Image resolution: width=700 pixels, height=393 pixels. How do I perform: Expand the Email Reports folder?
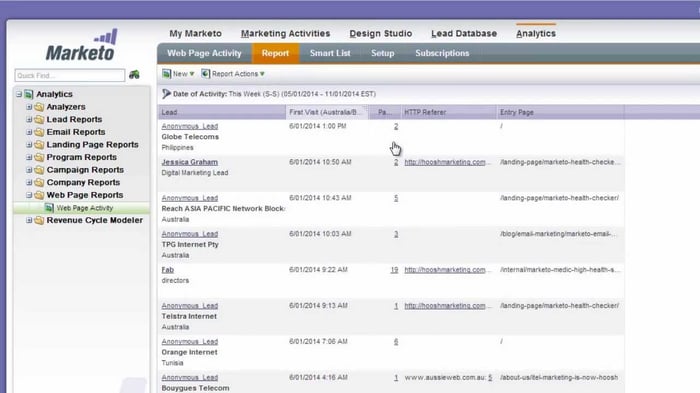(x=29, y=132)
